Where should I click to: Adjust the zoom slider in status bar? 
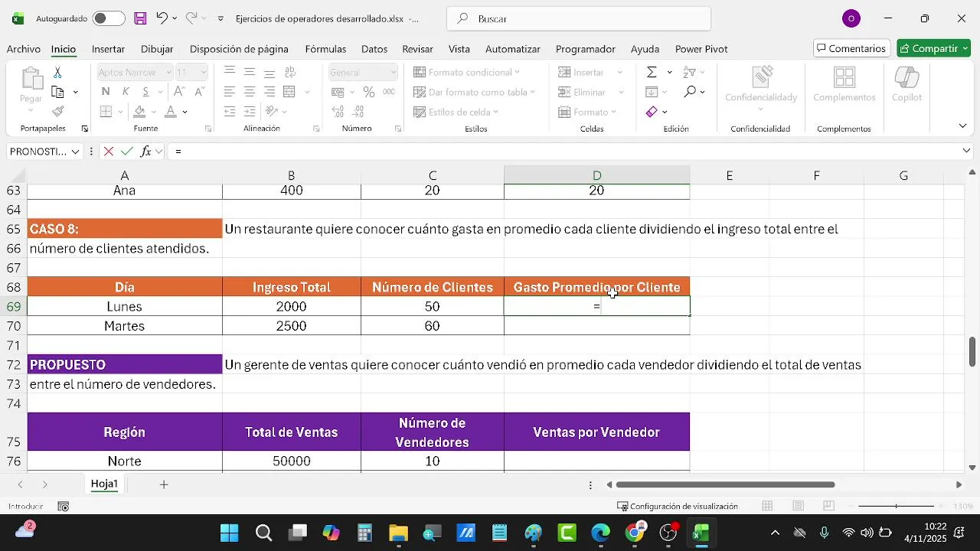(896, 506)
